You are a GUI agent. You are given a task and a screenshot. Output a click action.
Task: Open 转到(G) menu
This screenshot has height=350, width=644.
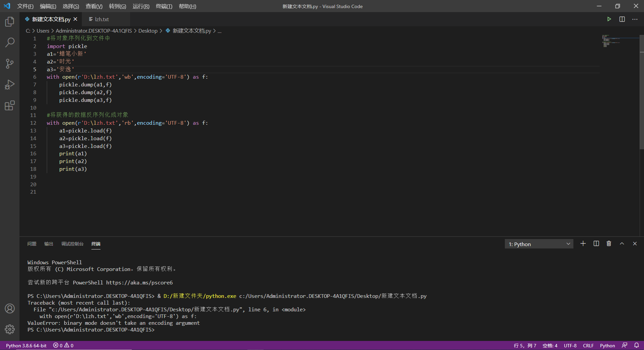point(118,6)
